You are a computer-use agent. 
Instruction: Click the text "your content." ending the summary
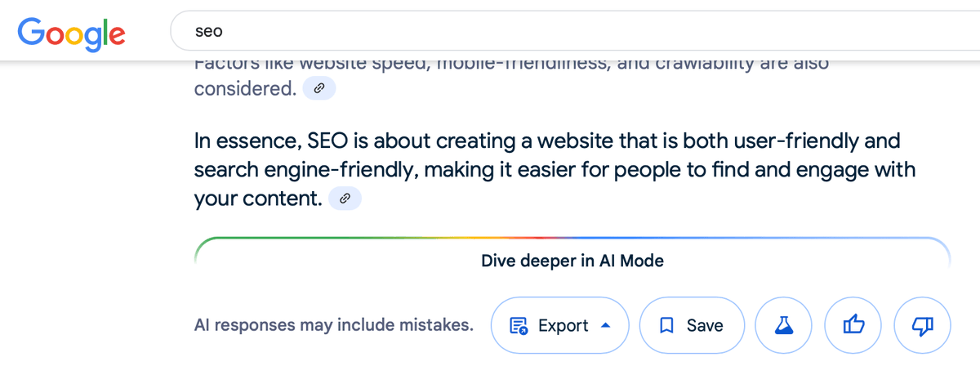click(x=258, y=199)
